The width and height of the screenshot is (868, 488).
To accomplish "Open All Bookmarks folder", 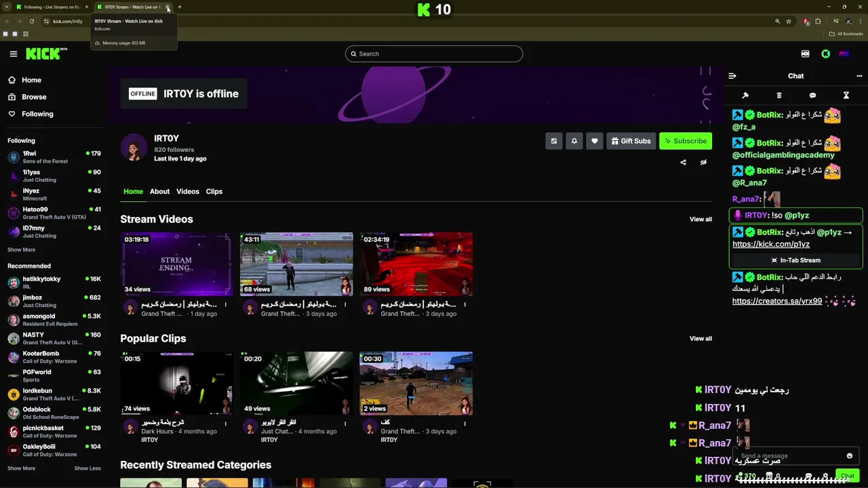I will [x=846, y=34].
